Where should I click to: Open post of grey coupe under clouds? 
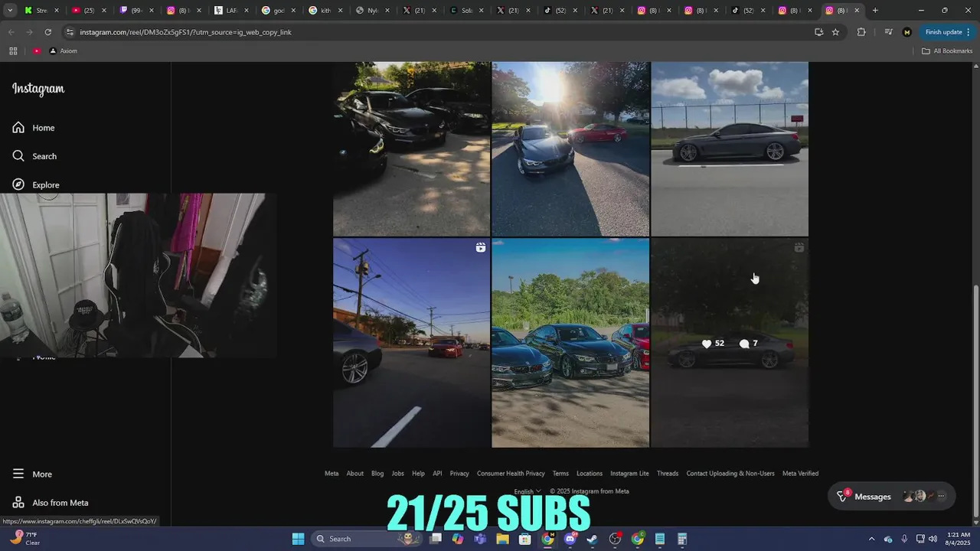coord(730,149)
